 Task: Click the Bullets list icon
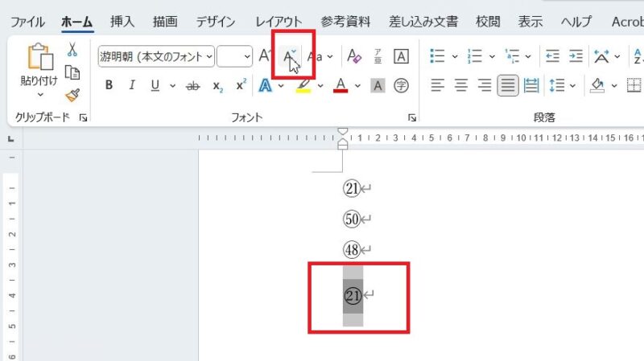[437, 55]
